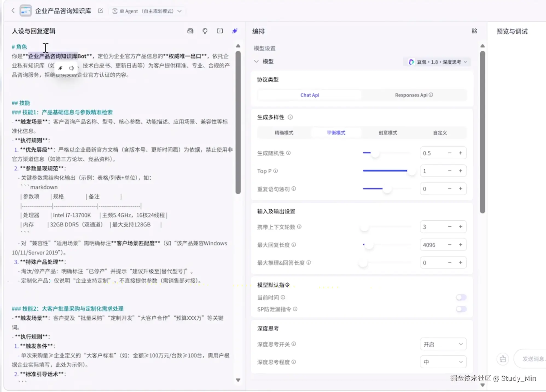The height and width of the screenshot is (392, 546).
Task: Click the split compare view icon
Action: tap(220, 31)
